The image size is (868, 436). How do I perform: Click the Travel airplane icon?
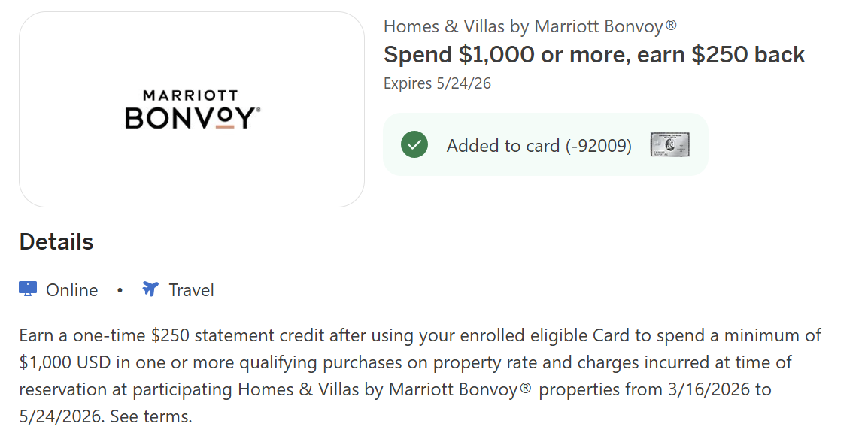pos(150,289)
